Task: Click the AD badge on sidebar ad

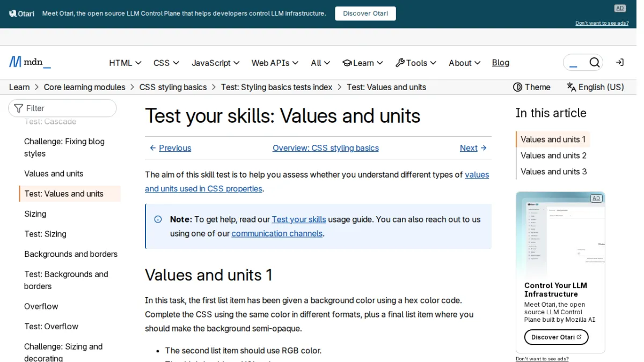Action: coord(596,198)
